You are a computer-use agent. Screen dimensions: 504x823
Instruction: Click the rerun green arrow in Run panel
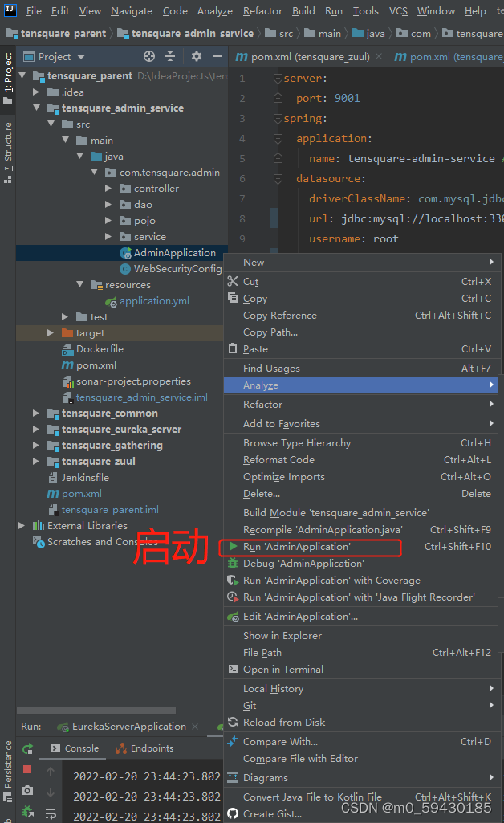[x=28, y=748]
